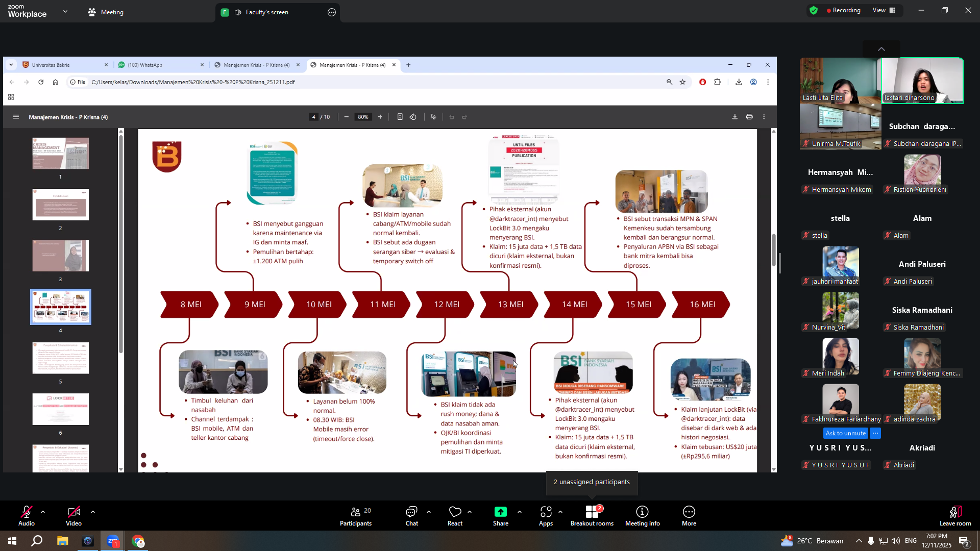This screenshot has width=980, height=551.
Task: Open the Participants panel
Action: click(x=356, y=515)
